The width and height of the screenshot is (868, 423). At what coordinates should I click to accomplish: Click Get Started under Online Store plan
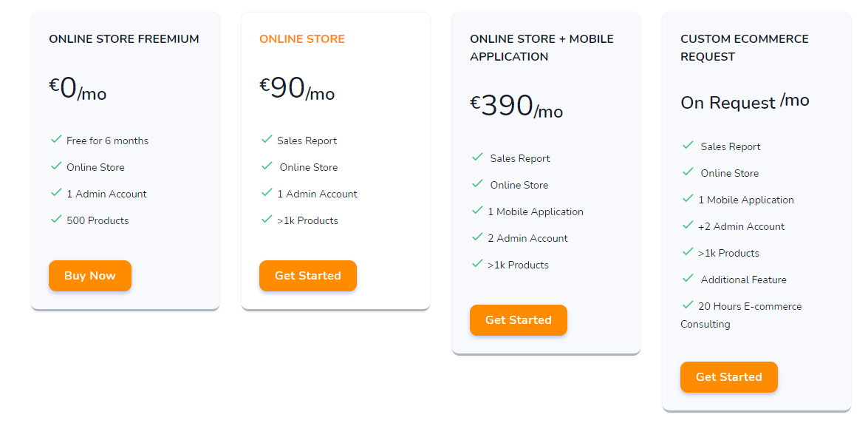click(x=308, y=276)
